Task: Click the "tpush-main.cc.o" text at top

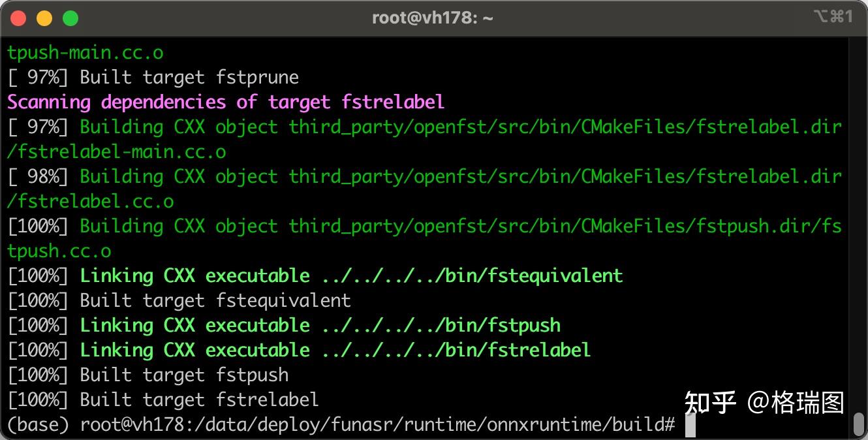Action: coord(85,53)
